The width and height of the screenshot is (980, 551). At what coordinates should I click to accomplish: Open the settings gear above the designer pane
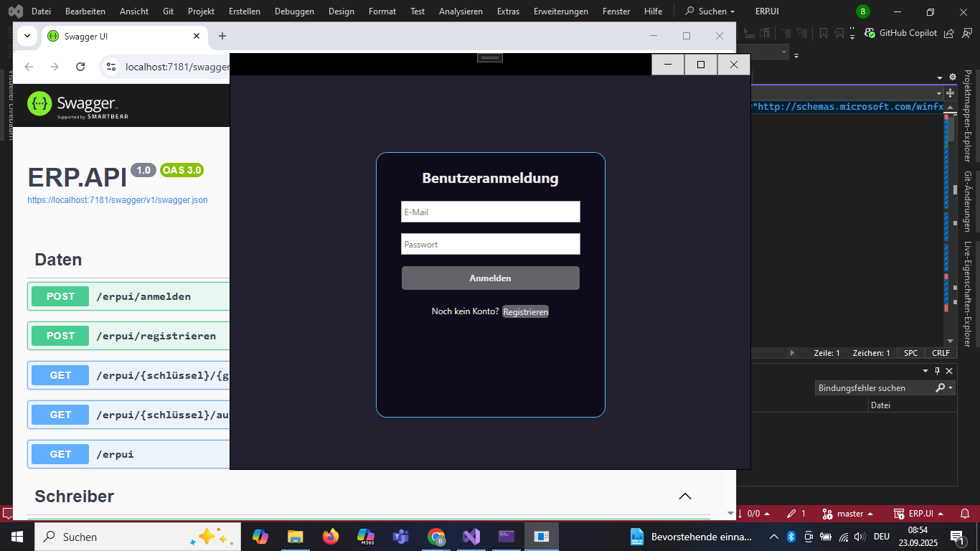coord(952,76)
